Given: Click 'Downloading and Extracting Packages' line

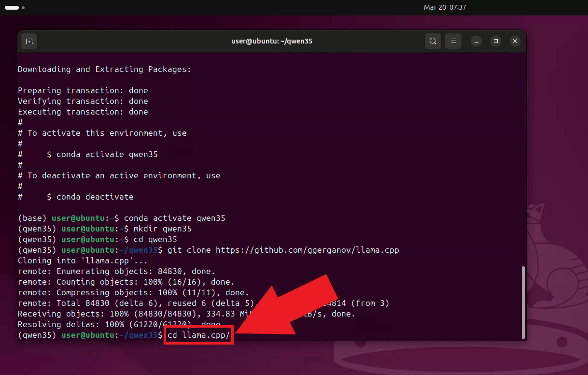Looking at the screenshot, I should [x=104, y=69].
